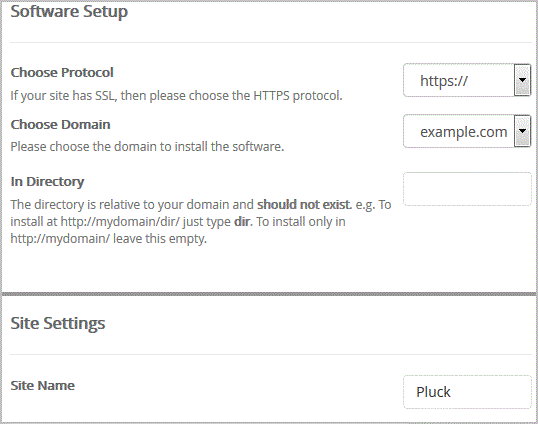The width and height of the screenshot is (538, 424).
Task: Click the Software Setup heading
Action: point(69,11)
